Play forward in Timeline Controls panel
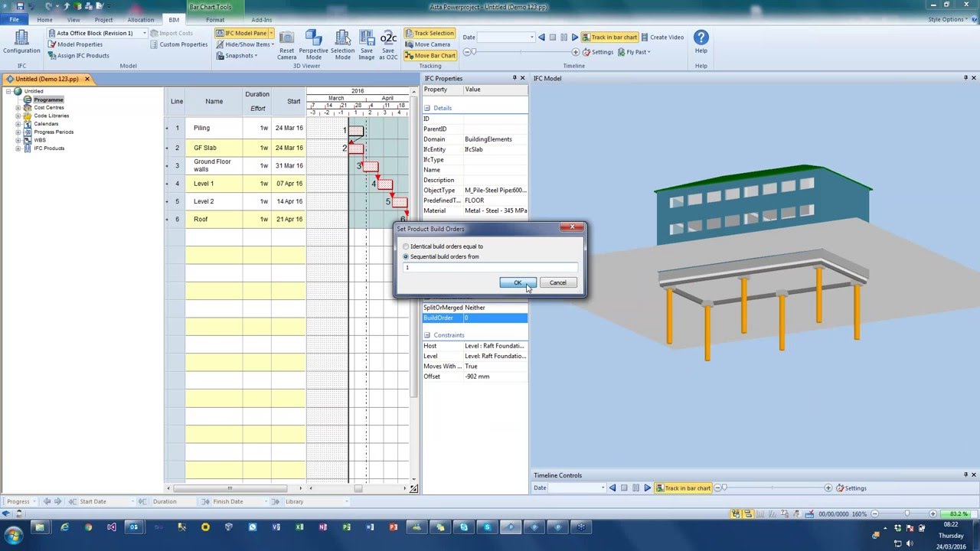The image size is (980, 551). (x=647, y=488)
